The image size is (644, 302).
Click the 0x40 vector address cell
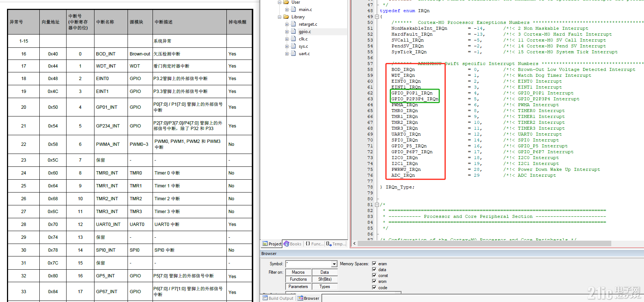tap(53, 54)
